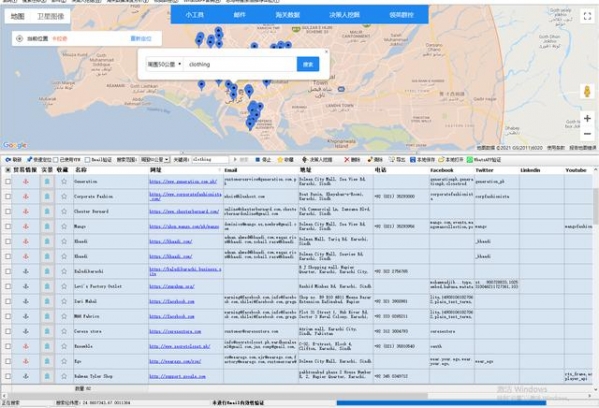
Task: Click the blue stop icon in toolbar
Action: 258,160
